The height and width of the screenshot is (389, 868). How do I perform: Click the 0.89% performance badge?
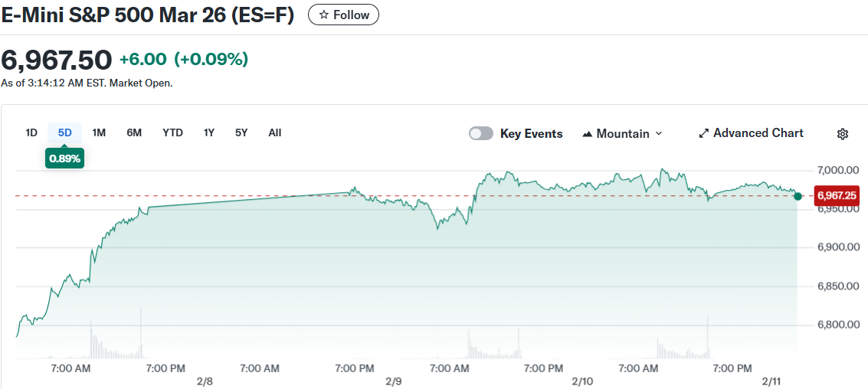[x=64, y=159]
